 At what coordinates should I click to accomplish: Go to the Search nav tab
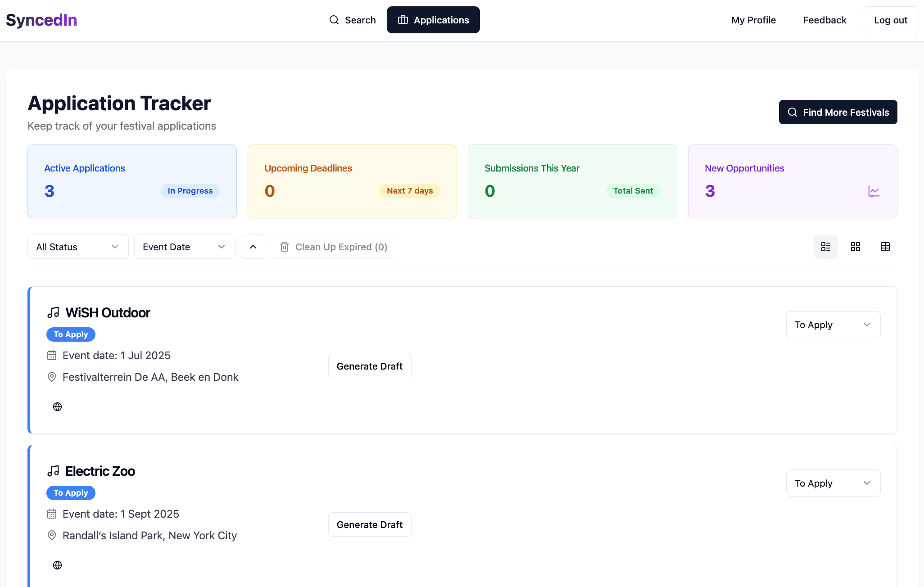tap(353, 20)
